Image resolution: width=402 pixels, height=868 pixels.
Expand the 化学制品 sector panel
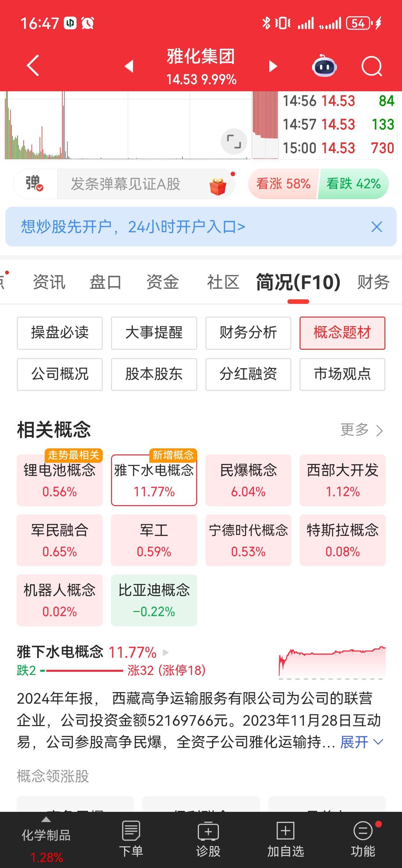pos(46,839)
